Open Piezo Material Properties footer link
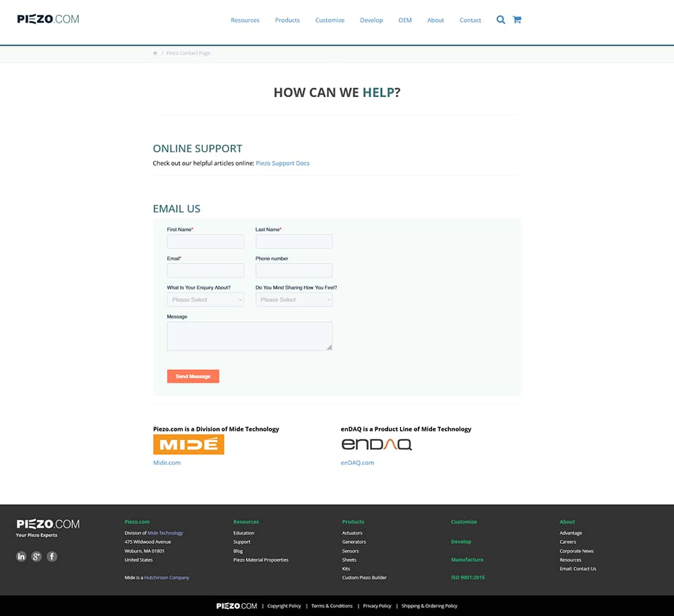674x616 pixels. pyautogui.click(x=260, y=560)
